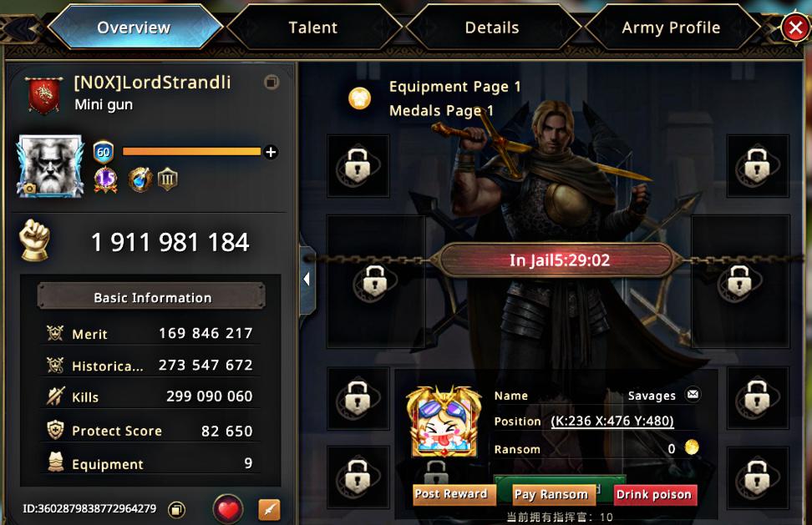Go to the Details tab

point(492,28)
